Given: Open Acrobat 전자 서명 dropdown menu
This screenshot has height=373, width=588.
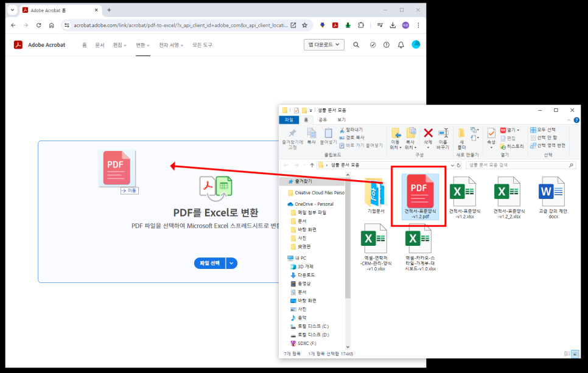Looking at the screenshot, I should [x=171, y=45].
